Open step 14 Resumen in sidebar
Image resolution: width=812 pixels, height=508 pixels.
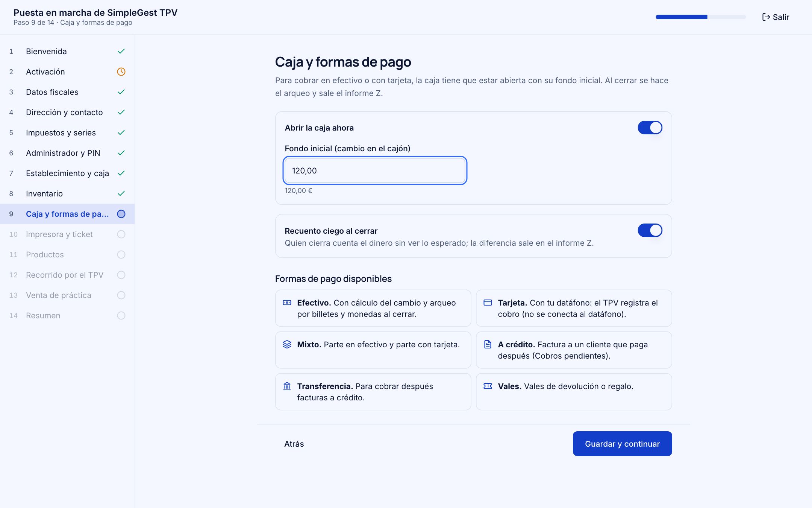[x=67, y=315]
